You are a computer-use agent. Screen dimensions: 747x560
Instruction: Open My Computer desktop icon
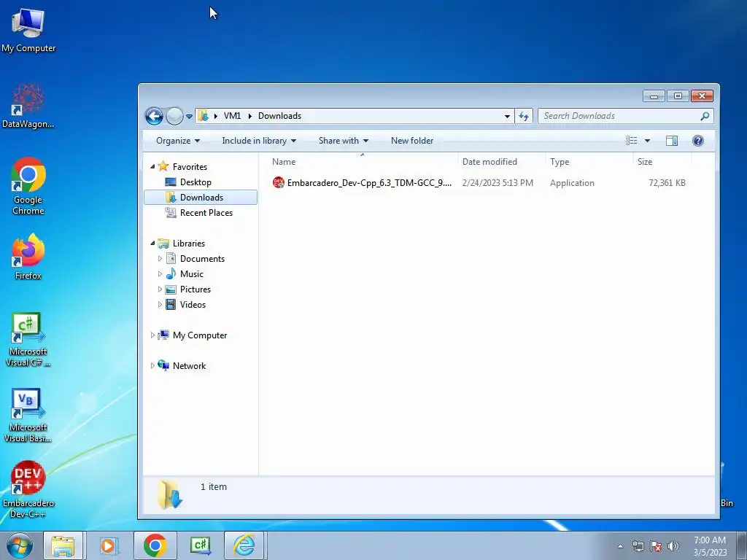[28, 30]
